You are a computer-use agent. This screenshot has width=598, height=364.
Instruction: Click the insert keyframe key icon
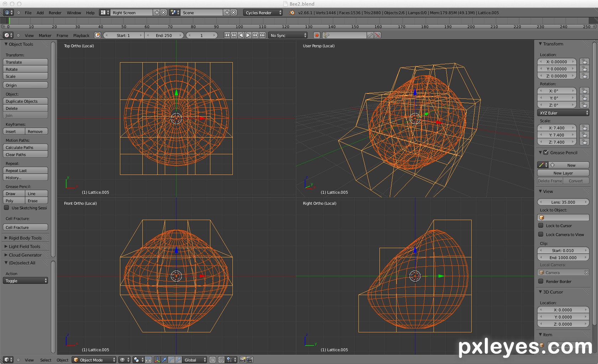click(371, 35)
